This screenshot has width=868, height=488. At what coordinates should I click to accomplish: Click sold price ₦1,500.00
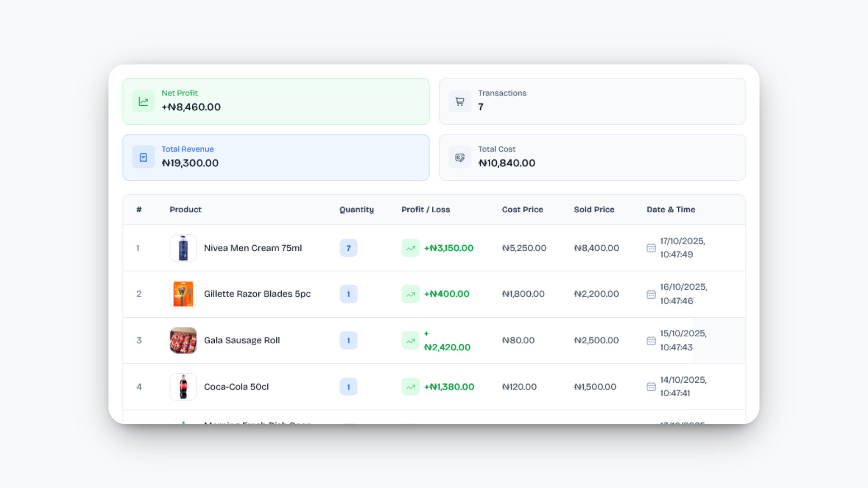coord(595,387)
